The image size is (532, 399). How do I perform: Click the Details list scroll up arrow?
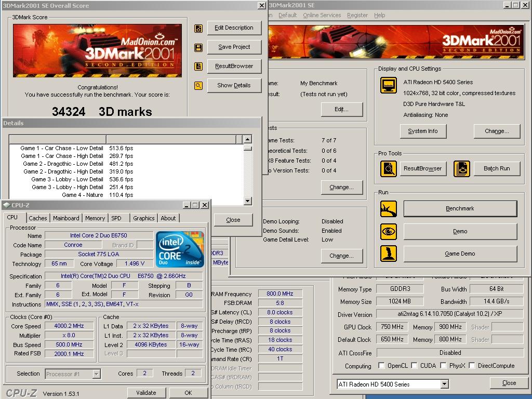pyautogui.click(x=248, y=139)
